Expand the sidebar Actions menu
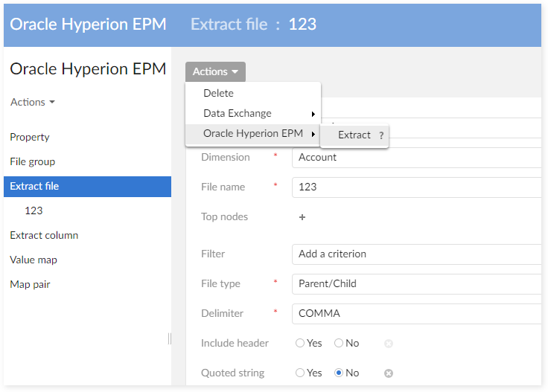Viewport: 548px width, 392px height. (x=33, y=102)
